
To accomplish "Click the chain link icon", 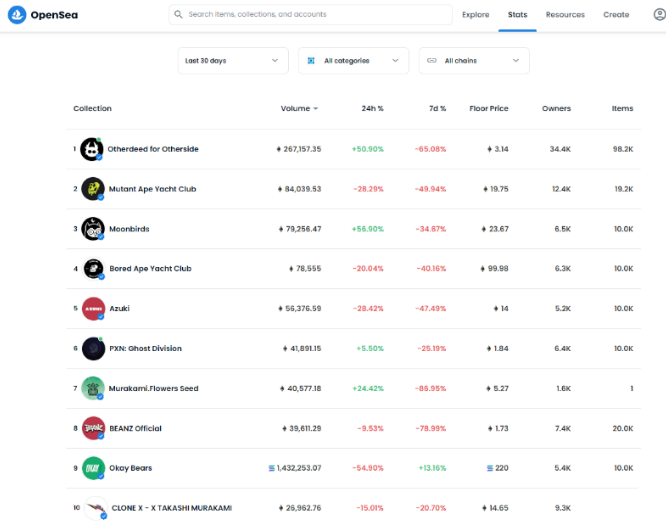I will pyautogui.click(x=432, y=61).
